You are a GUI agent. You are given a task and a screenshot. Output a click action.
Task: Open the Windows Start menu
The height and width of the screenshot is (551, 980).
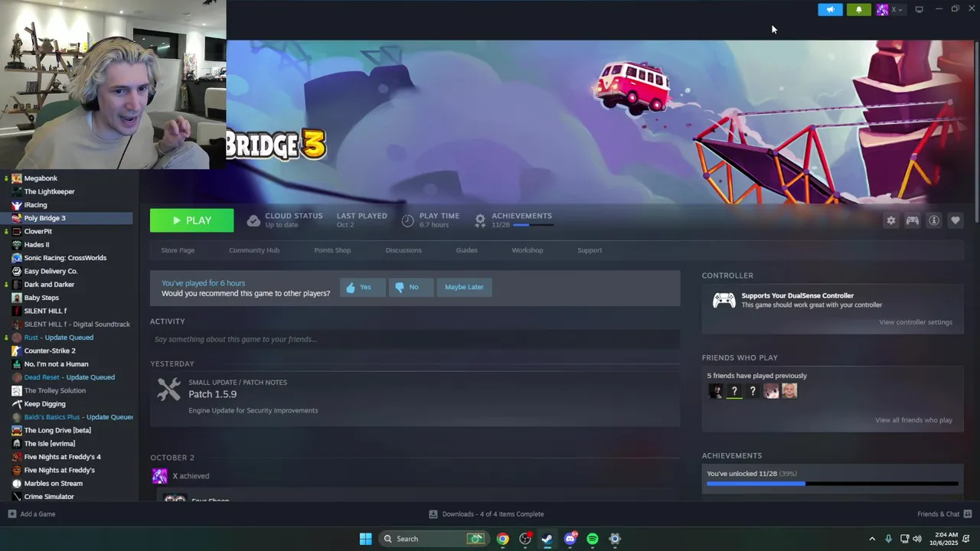[x=365, y=539]
